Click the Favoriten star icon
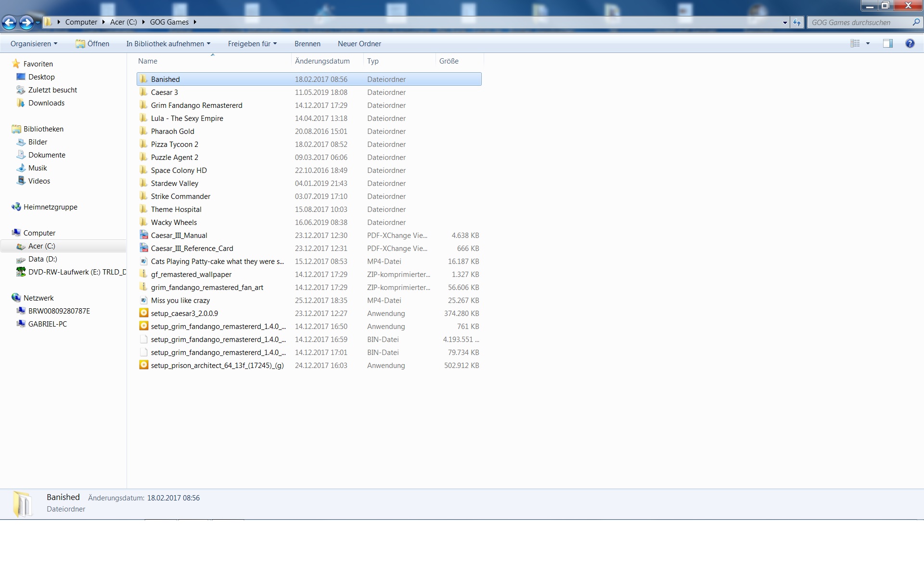This screenshot has width=924, height=578. click(16, 64)
